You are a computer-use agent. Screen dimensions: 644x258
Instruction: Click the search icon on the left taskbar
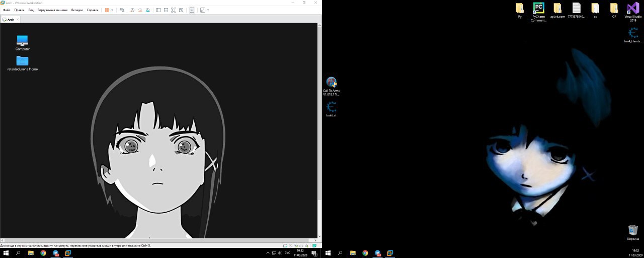coord(18,253)
